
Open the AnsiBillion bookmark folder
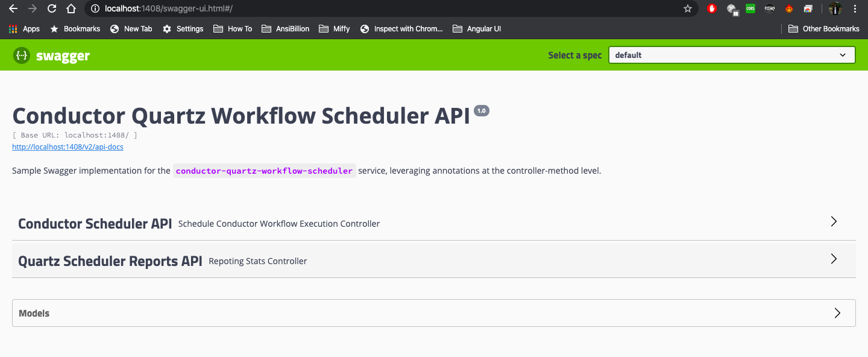tap(286, 28)
